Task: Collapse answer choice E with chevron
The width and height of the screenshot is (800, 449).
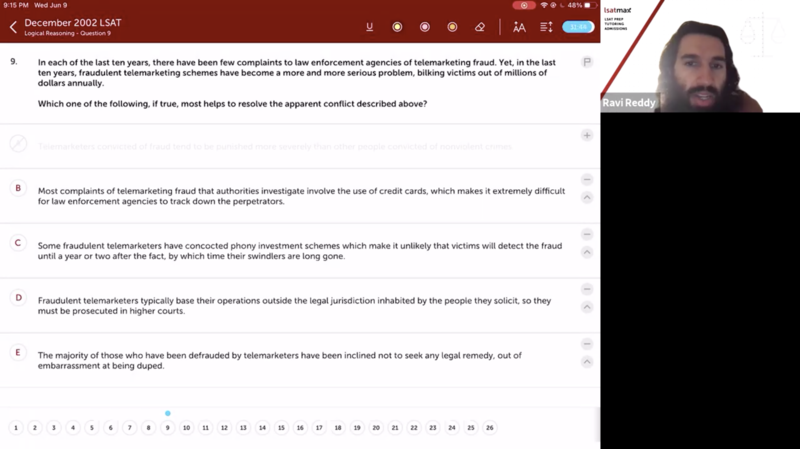Action: pyautogui.click(x=587, y=362)
